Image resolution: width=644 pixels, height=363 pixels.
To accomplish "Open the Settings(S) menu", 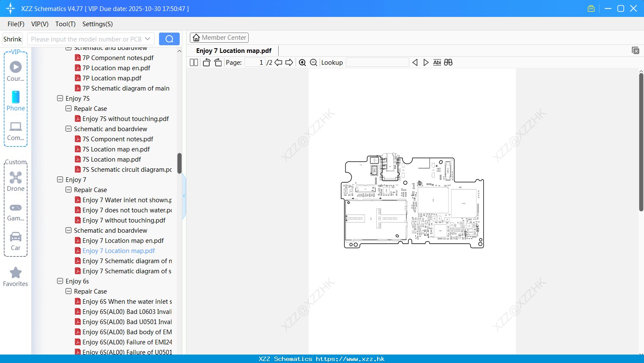I will tap(98, 24).
